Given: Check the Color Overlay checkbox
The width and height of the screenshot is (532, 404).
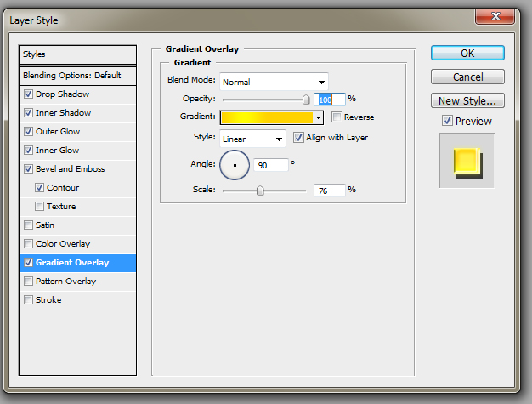Looking at the screenshot, I should 29,243.
